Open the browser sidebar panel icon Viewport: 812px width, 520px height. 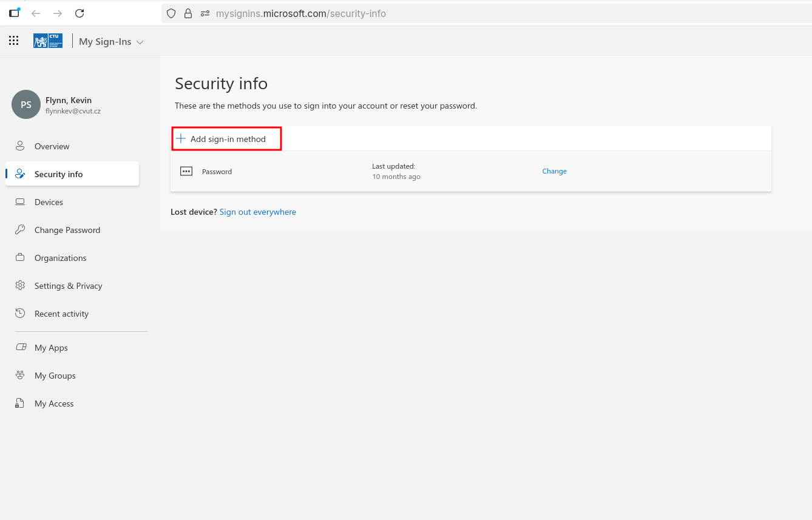pyautogui.click(x=14, y=13)
